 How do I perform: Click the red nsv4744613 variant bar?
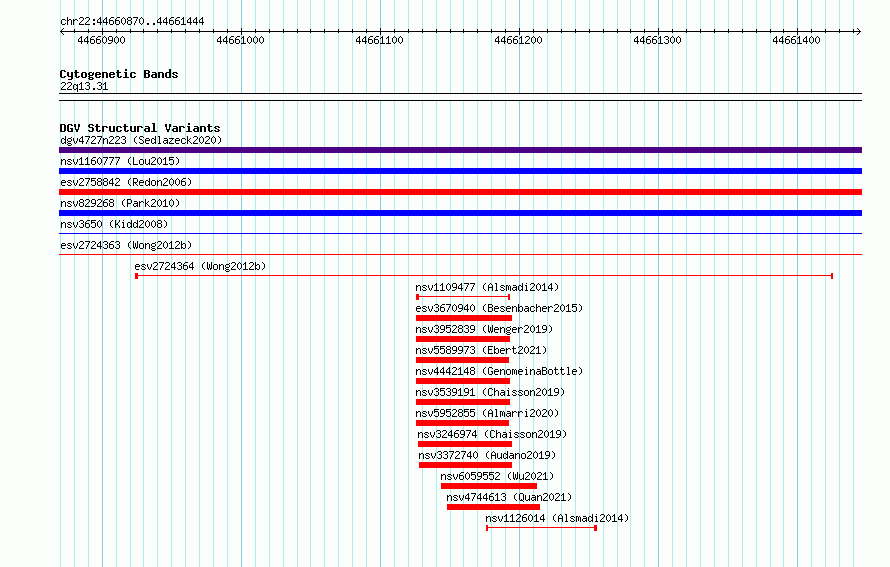493,507
